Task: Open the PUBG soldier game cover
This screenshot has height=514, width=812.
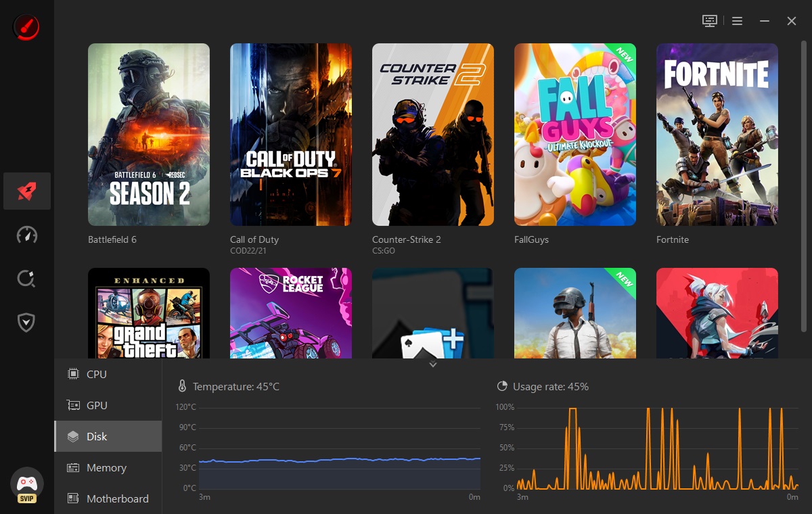Action: 575,313
